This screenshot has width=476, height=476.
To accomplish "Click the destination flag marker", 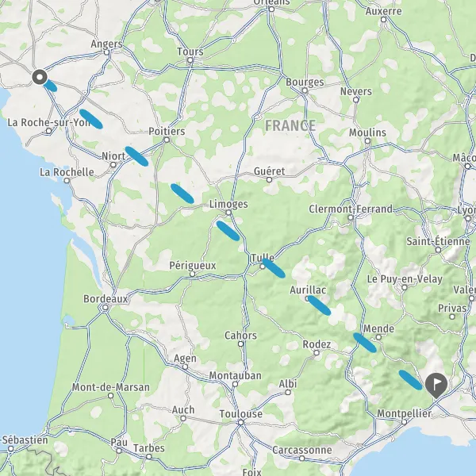I will point(436,386).
